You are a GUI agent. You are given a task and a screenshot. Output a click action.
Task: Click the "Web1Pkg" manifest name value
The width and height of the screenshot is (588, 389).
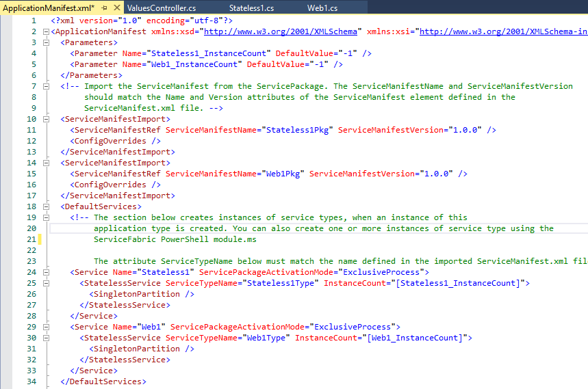[x=283, y=174]
